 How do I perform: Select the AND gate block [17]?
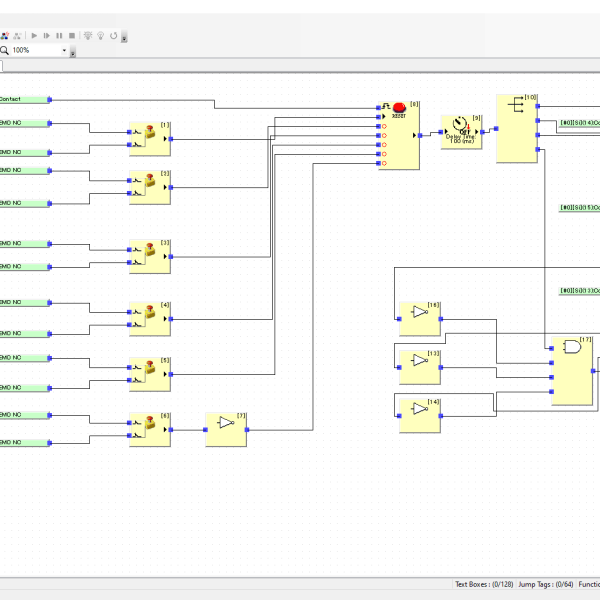point(572,371)
